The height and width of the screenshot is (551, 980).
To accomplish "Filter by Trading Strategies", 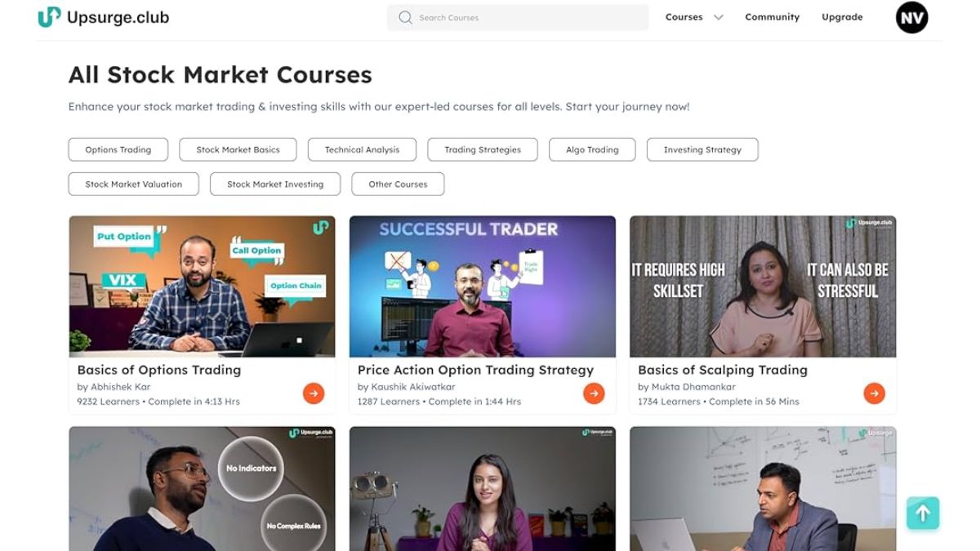I will click(483, 149).
